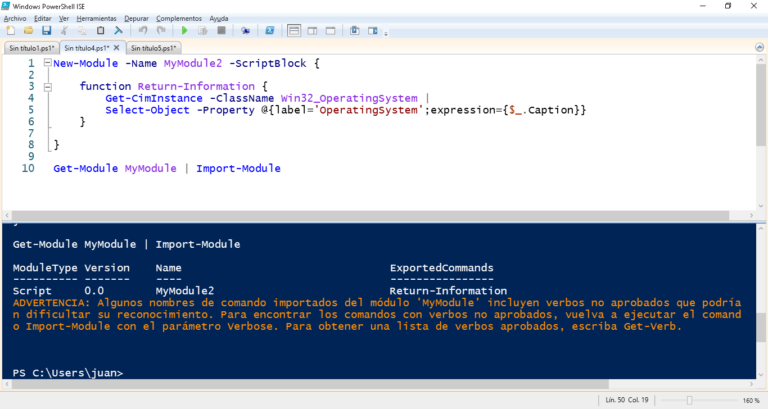
Task: Click the Clear Console pane icon
Action: [x=119, y=31]
